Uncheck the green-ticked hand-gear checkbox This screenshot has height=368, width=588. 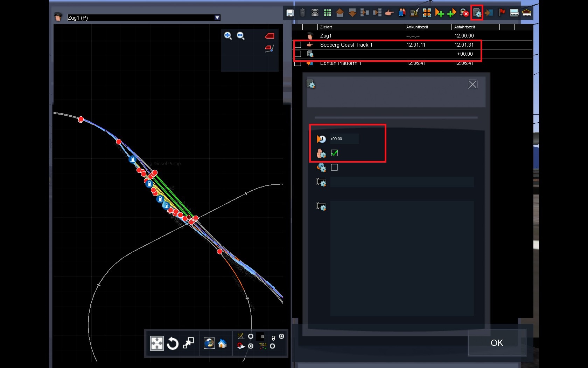[334, 153]
